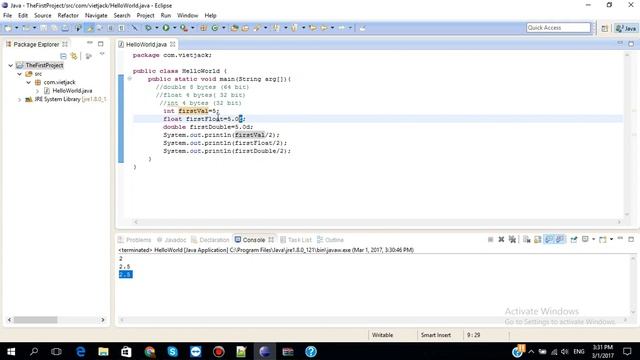
Task: Open the File menu
Action: coord(7,16)
